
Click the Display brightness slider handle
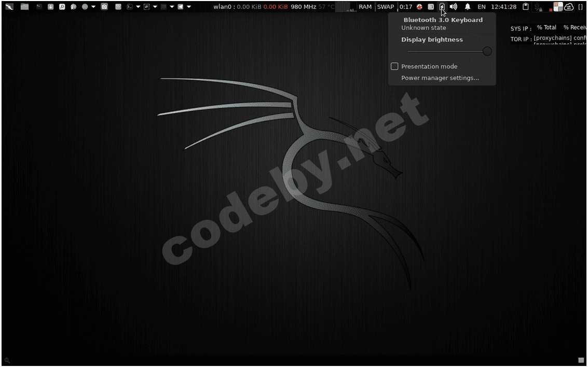click(x=487, y=51)
